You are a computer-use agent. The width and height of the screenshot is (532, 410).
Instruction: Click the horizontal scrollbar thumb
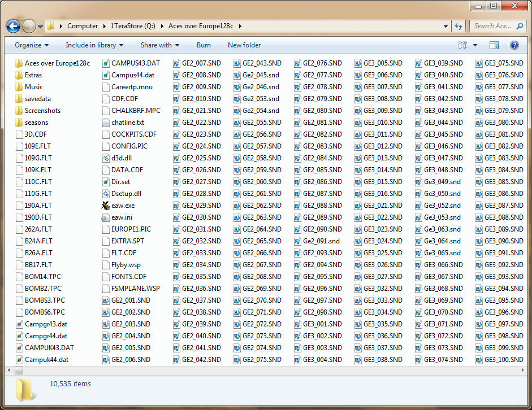(x=19, y=370)
